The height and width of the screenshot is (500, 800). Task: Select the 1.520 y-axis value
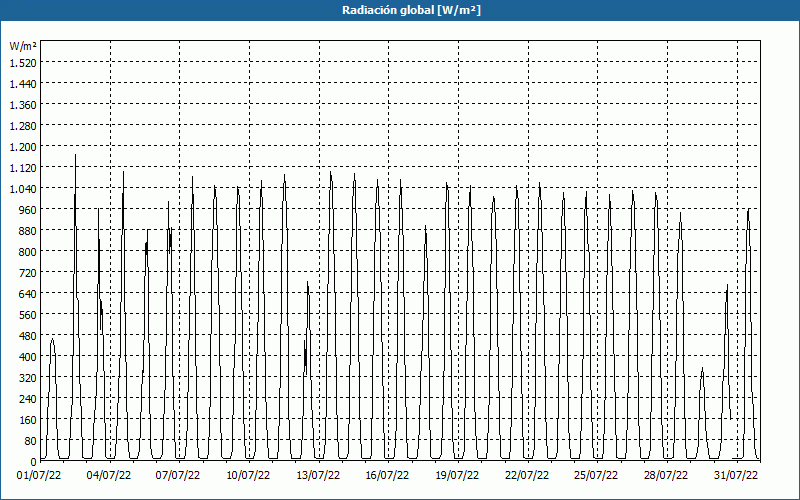point(23,63)
